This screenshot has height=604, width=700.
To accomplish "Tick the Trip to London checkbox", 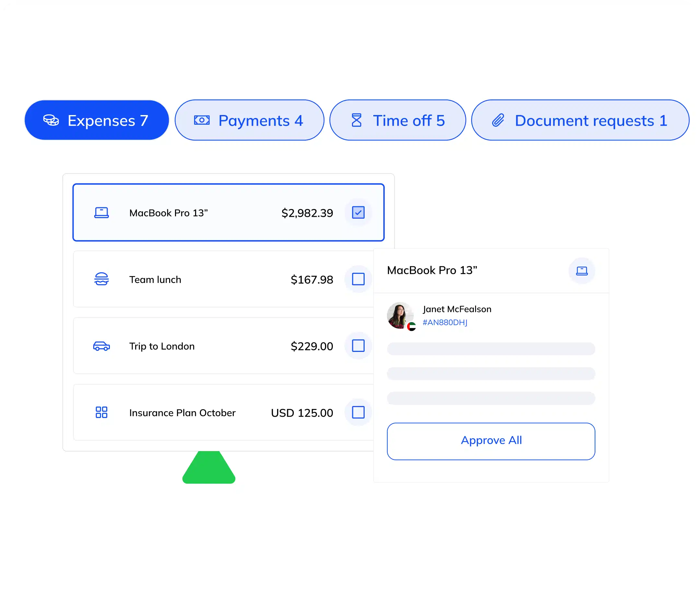I will tap(358, 345).
